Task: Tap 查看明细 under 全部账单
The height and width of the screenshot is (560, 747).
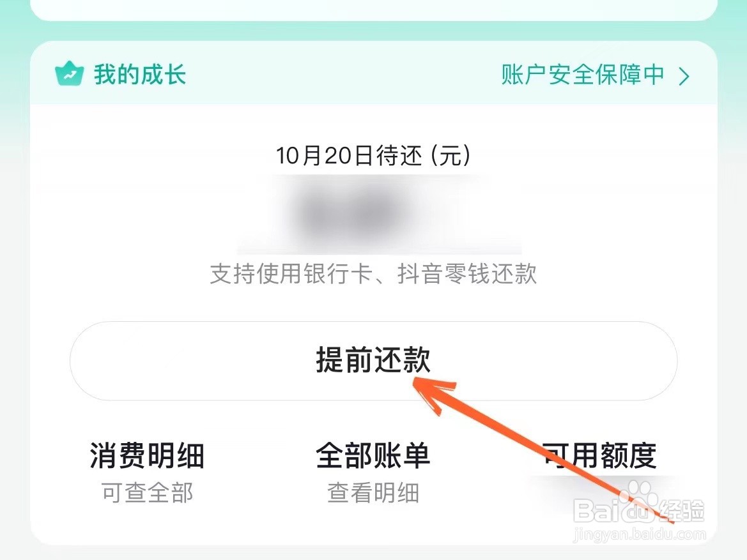Action: 373,492
